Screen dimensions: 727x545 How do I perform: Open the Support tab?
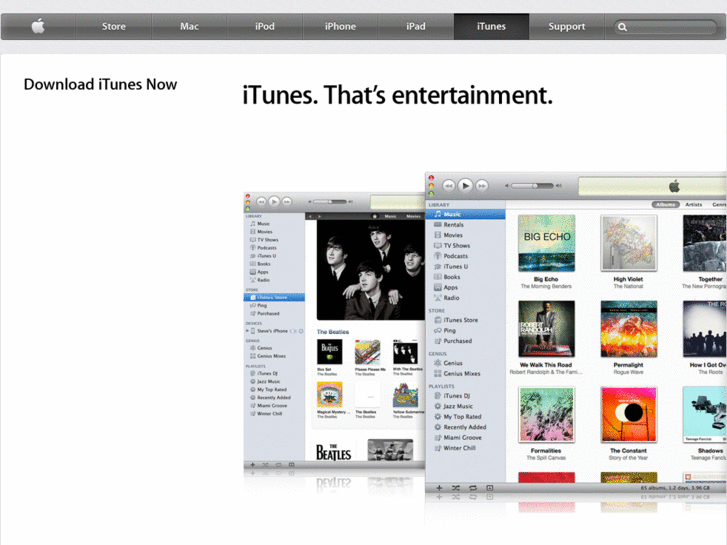[x=567, y=26]
